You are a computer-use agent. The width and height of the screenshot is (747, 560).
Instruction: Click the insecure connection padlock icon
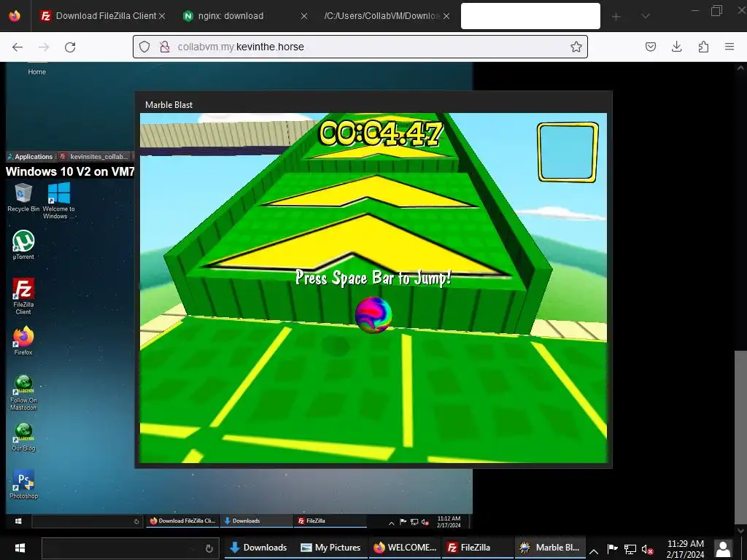(x=165, y=47)
